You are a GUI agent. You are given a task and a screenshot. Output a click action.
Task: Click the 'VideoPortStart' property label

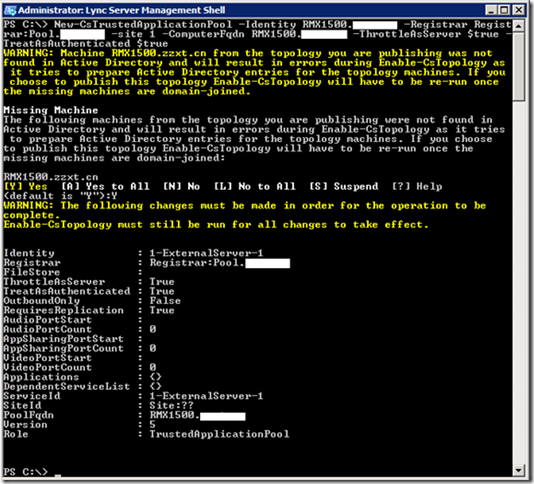[x=48, y=358]
